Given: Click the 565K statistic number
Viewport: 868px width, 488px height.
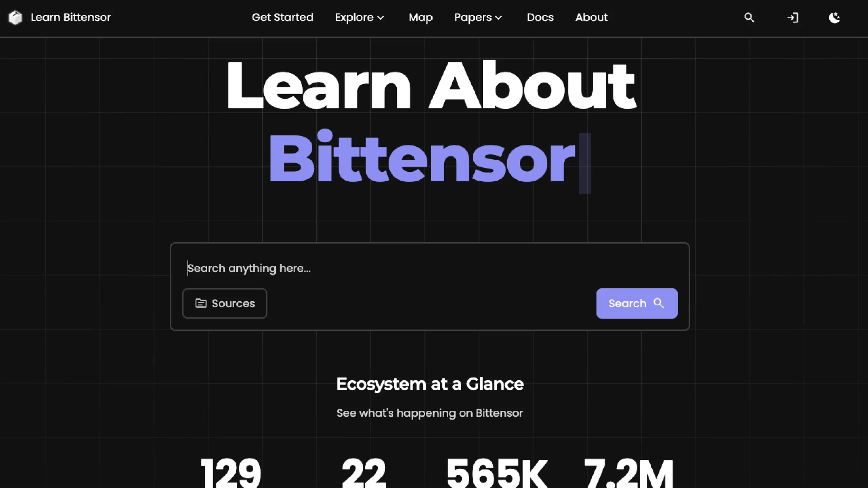Looking at the screenshot, I should tap(497, 473).
